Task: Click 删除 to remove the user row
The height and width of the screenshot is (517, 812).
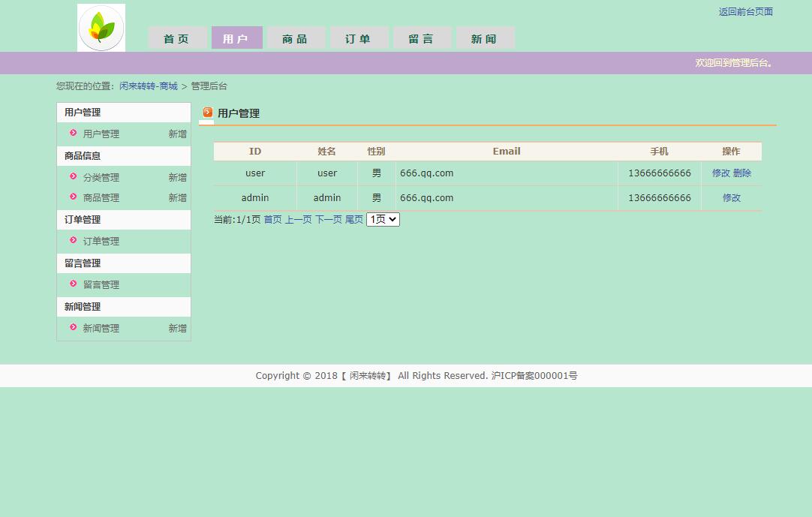Action: click(x=744, y=173)
